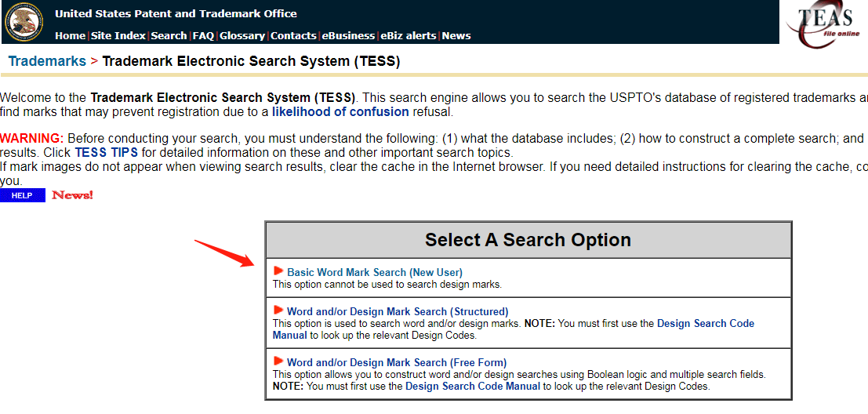Click the USPTO seal logo
This screenshot has width=868, height=414.
(24, 22)
